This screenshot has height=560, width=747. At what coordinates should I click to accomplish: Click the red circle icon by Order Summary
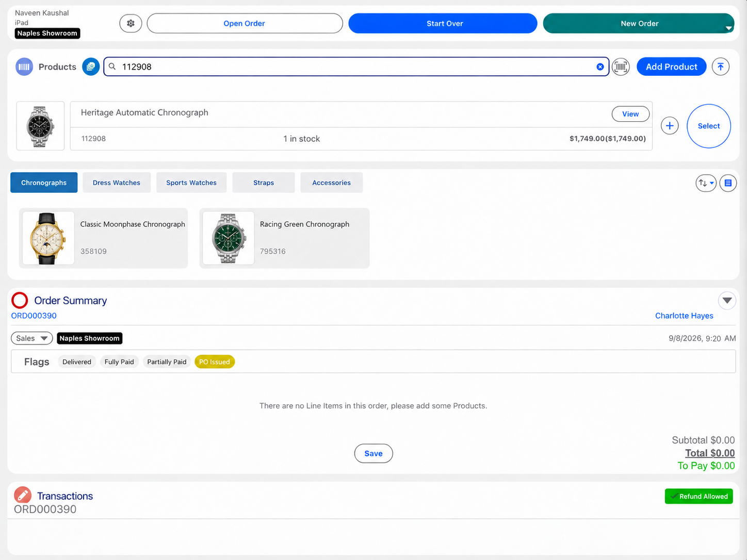tap(20, 300)
